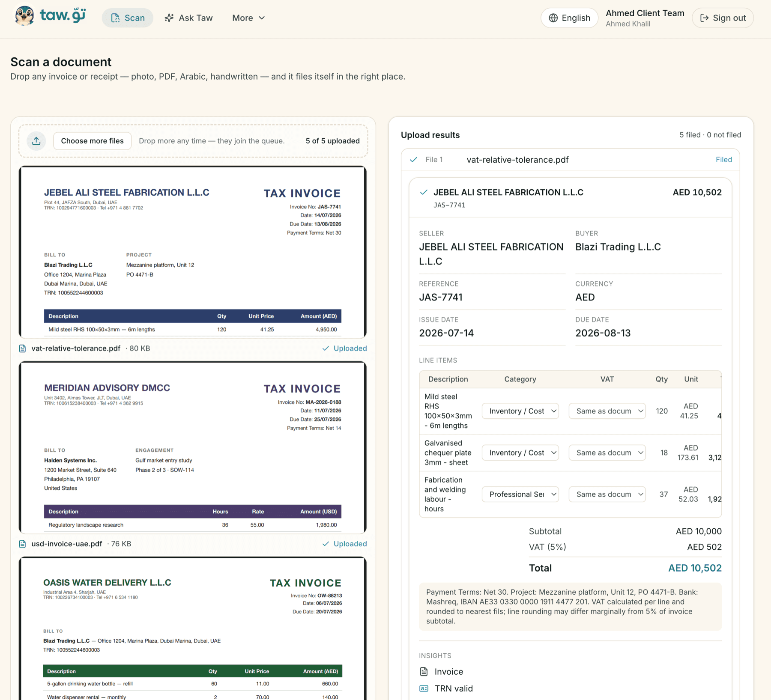Click the globe language icon
Screen dimensions: 771x700
(553, 18)
